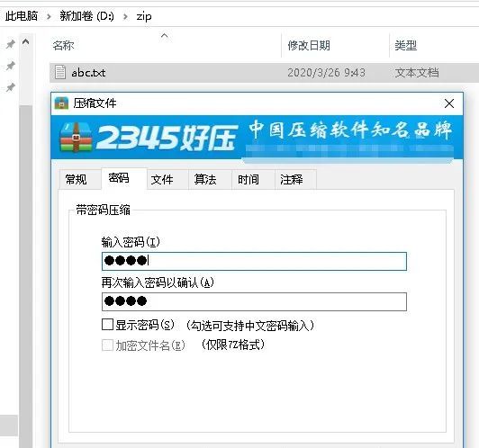Tick the 显示密码 checkbox

tap(107, 325)
